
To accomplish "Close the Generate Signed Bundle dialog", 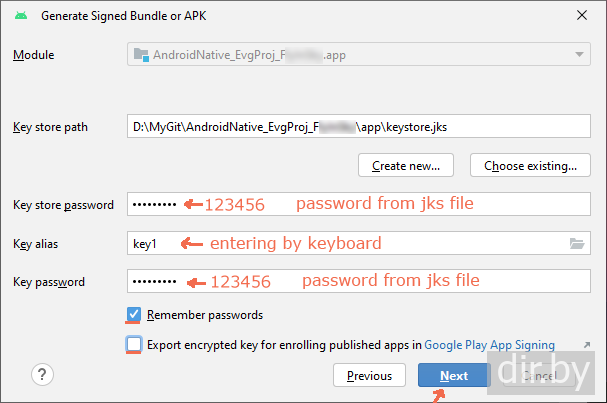I will (x=583, y=15).
